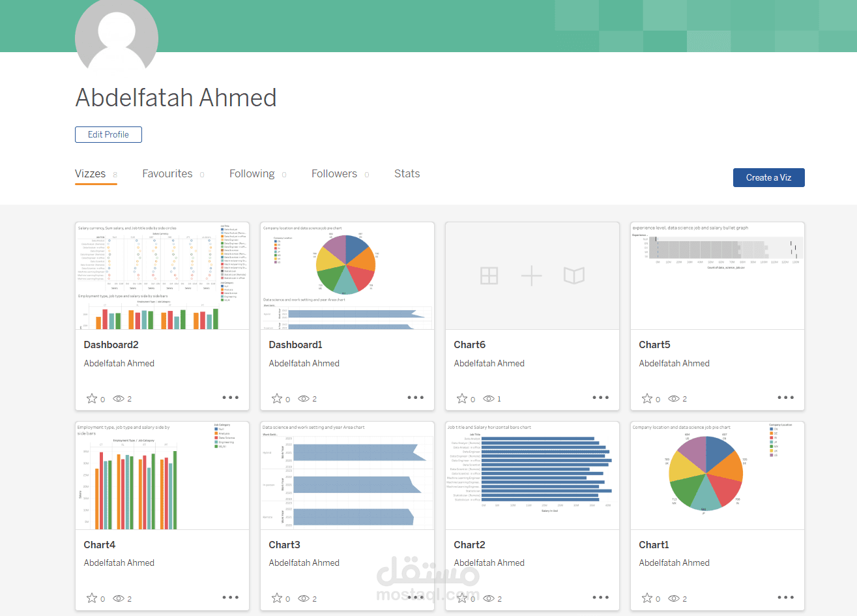Open the Chart2 title link
857x616 pixels.
pos(469,545)
